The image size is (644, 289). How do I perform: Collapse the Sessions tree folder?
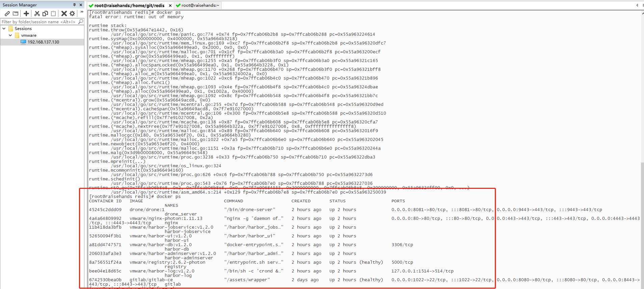point(4,29)
